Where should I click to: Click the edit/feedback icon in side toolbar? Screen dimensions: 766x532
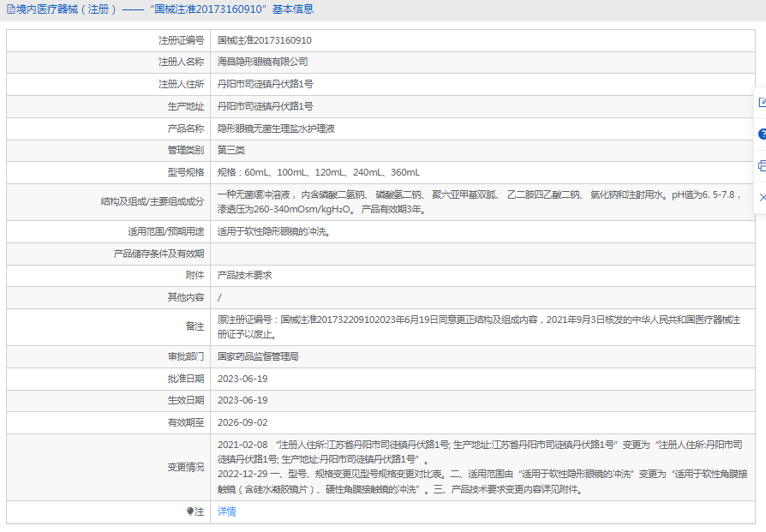click(762, 102)
